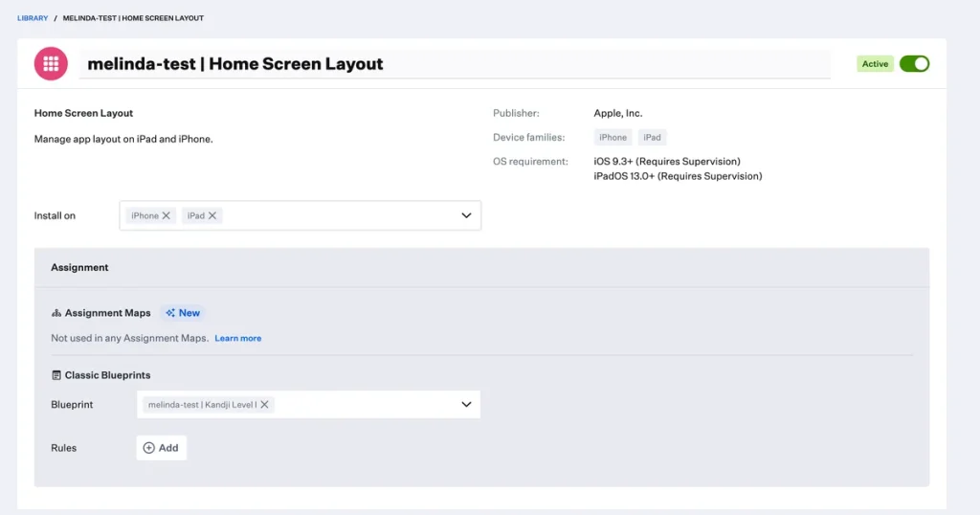Image resolution: width=980 pixels, height=515 pixels.
Task: Expand the Install on dropdown arrow
Action: coord(466,216)
